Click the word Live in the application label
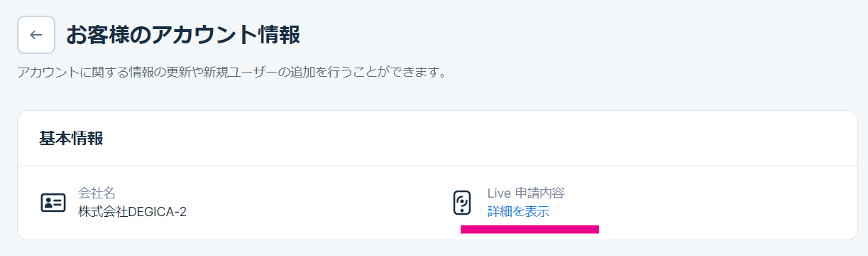The width and height of the screenshot is (868, 256). tap(499, 193)
